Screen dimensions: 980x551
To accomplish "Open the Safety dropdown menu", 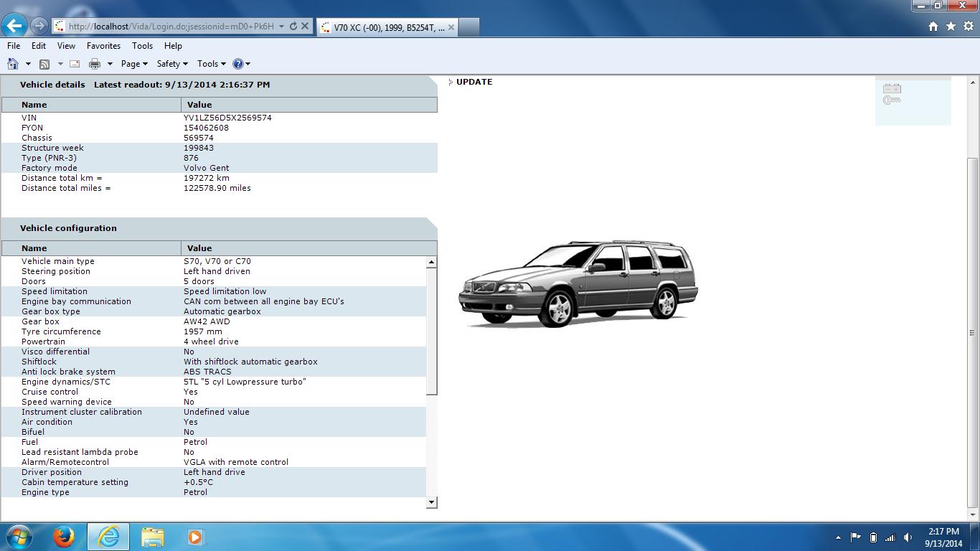I will pos(171,64).
